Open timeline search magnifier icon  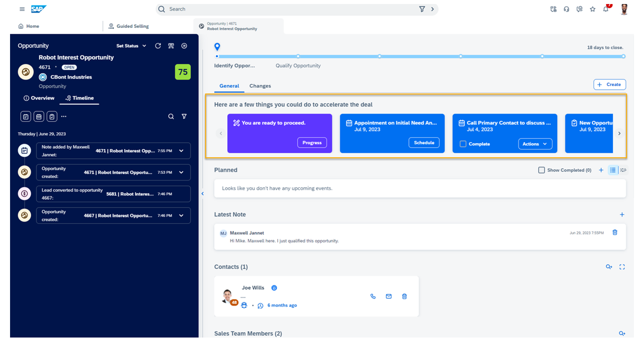(x=171, y=116)
